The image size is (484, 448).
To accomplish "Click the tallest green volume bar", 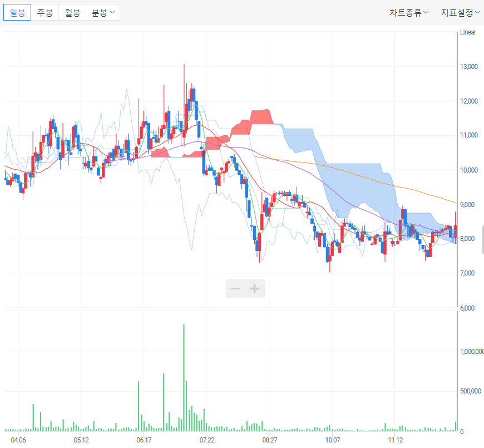I will click(x=184, y=378).
